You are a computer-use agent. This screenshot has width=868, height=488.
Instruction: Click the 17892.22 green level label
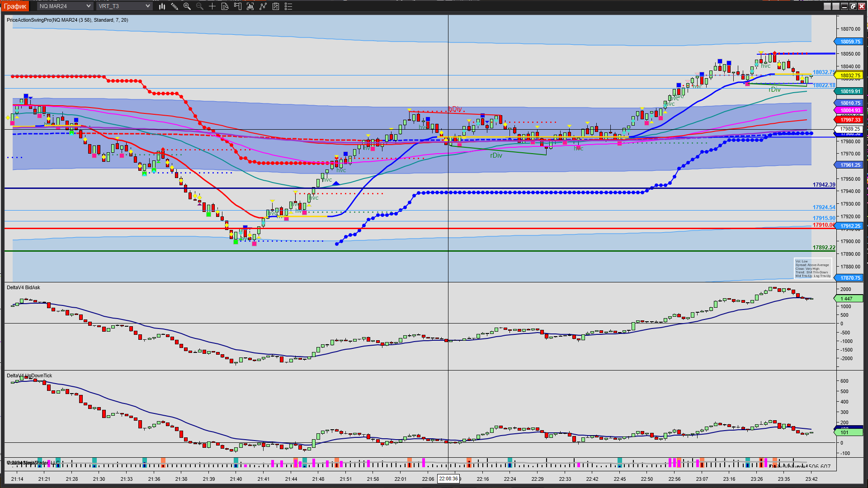tap(824, 248)
